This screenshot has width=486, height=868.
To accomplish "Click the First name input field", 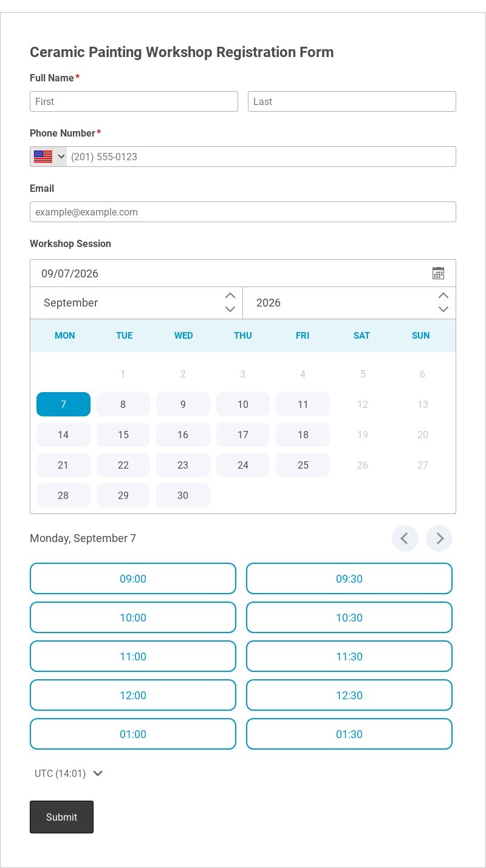I will click(134, 101).
